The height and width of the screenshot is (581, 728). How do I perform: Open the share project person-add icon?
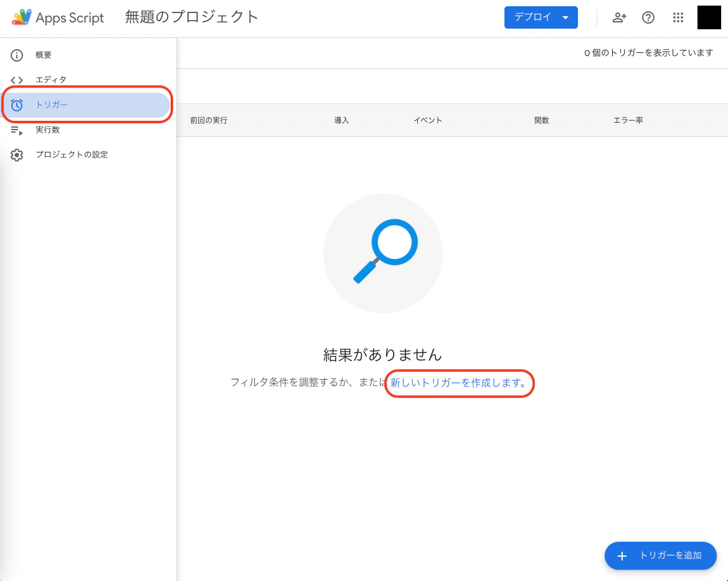619,17
